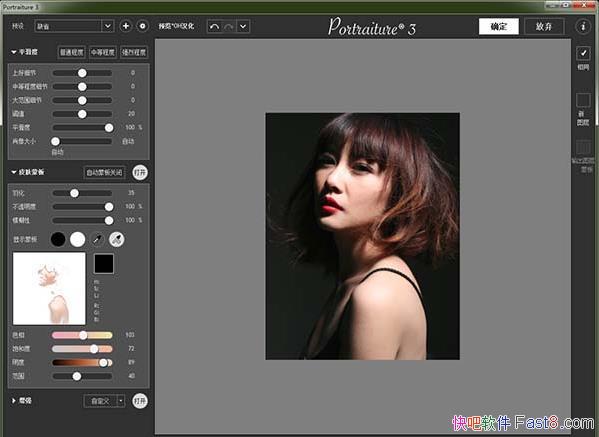Click the 范围 latitude slider
This screenshot has height=437, width=599.
pyautogui.click(x=82, y=376)
